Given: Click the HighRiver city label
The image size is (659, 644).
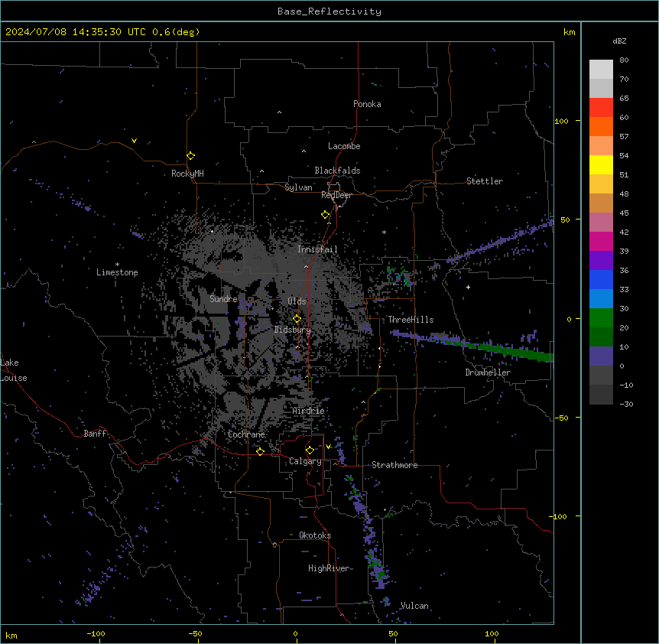Looking at the screenshot, I should click(329, 568).
